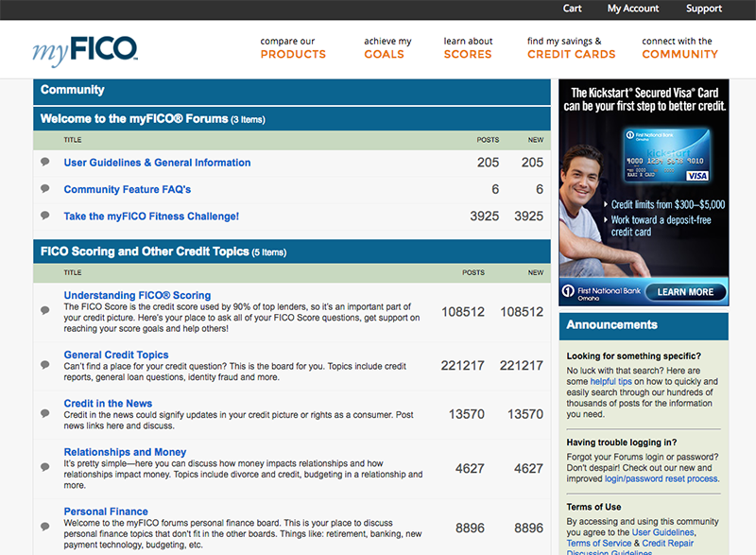756x555 pixels.
Task: Click 'Looking for something specific?' announcement title
Action: (633, 356)
